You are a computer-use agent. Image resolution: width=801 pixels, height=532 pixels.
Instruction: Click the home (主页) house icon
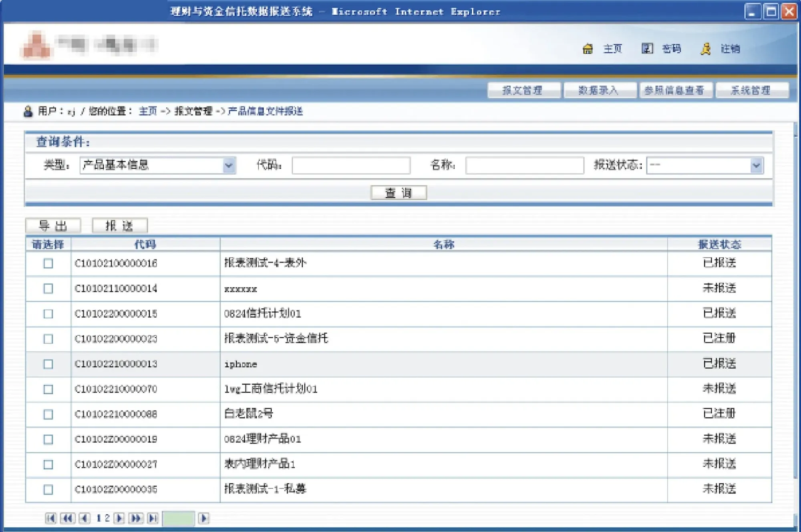click(588, 49)
